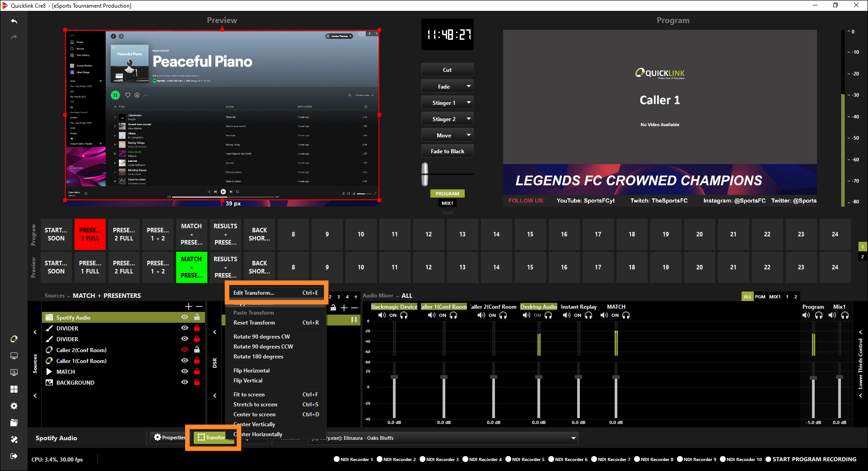Click the lock icon on MATCH source
The image size is (868, 471).
point(197,371)
